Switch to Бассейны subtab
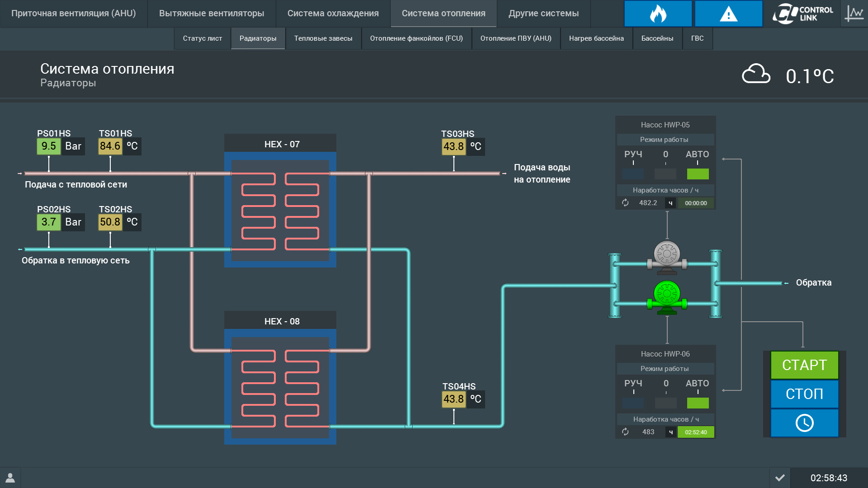 (x=657, y=38)
